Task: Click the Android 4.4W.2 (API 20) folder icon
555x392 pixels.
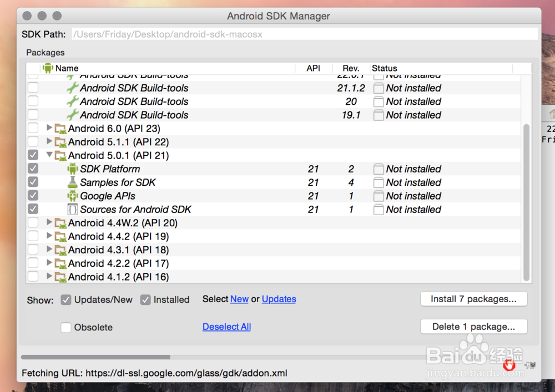Action: point(60,223)
